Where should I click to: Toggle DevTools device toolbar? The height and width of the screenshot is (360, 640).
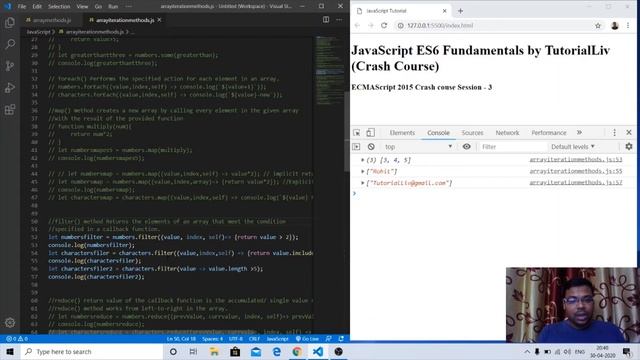pos(370,133)
